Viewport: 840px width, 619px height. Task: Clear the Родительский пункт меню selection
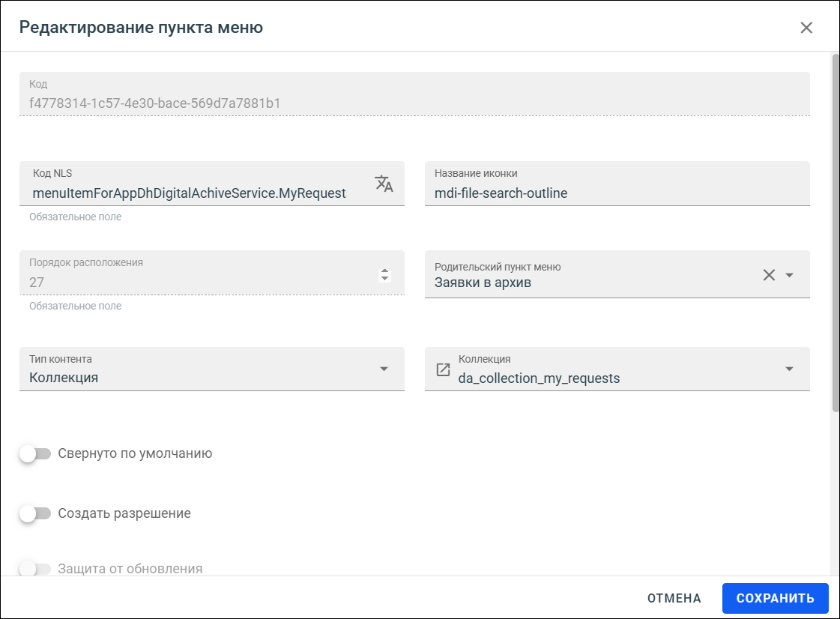pyautogui.click(x=769, y=275)
